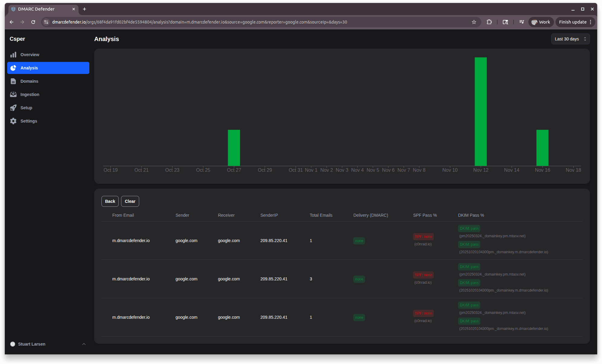Open Domains via the document icon

(x=14, y=81)
